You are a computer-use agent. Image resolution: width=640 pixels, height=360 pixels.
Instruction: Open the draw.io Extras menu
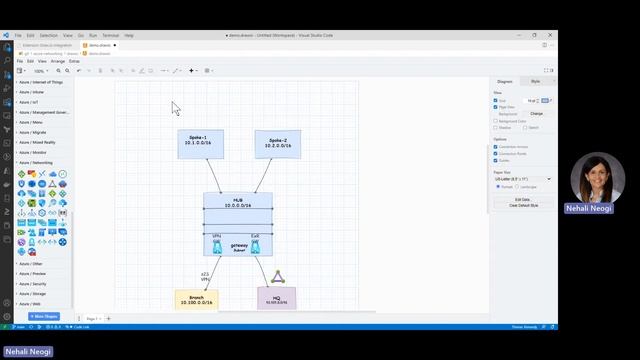pyautogui.click(x=74, y=61)
